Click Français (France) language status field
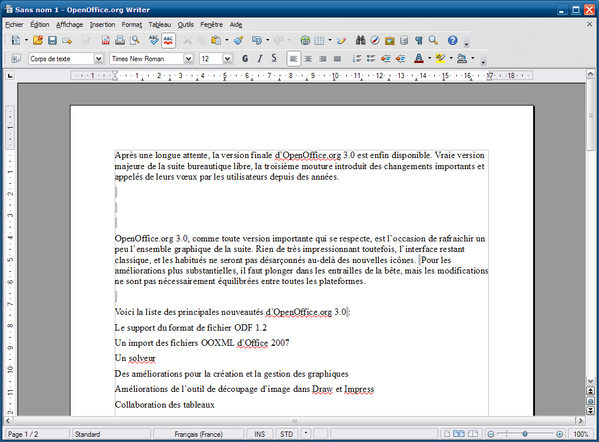599x442 pixels. (x=198, y=434)
